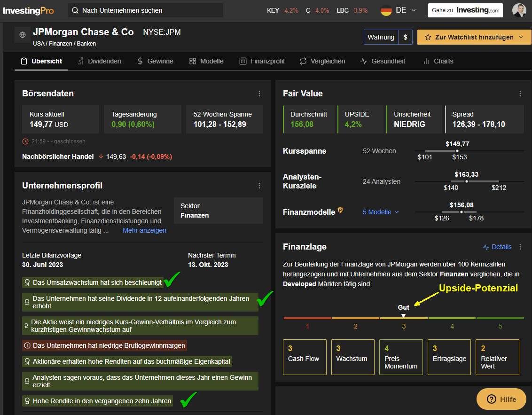Click the C -4.0% ticker
532x415 pixels.
[x=317, y=10]
